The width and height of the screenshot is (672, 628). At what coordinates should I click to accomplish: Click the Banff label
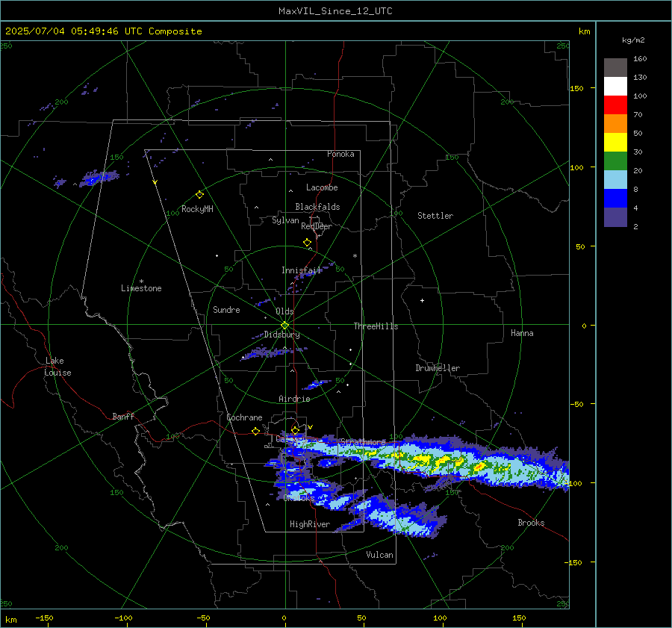click(123, 416)
